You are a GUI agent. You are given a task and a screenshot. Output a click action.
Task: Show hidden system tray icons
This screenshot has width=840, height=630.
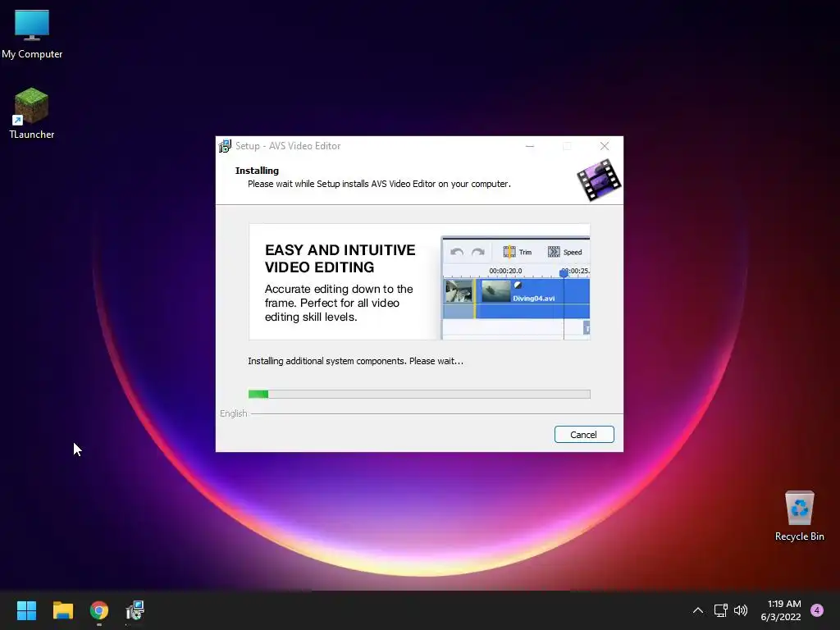pos(698,610)
